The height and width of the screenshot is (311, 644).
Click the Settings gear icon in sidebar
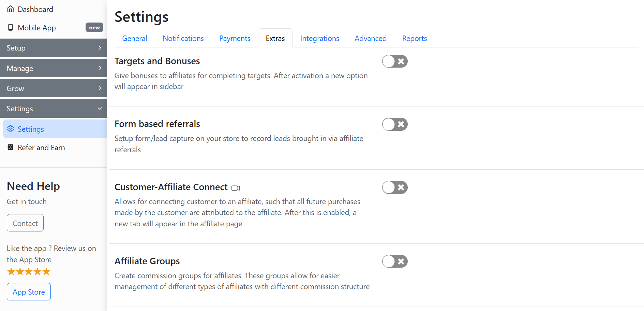11,129
